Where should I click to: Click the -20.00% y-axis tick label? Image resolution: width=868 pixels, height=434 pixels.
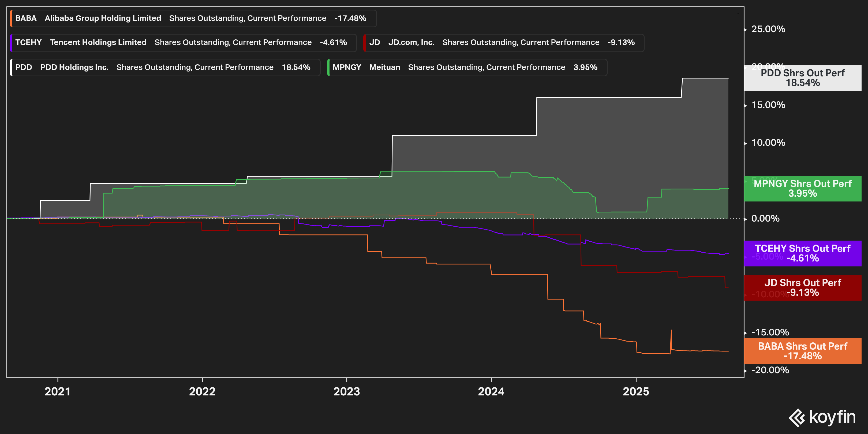[770, 370]
